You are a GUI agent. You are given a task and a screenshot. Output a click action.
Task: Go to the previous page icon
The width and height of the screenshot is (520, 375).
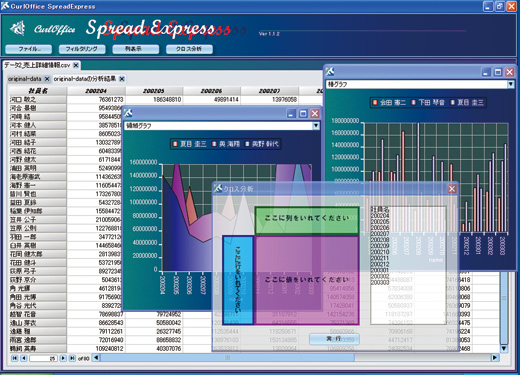tap(24, 358)
